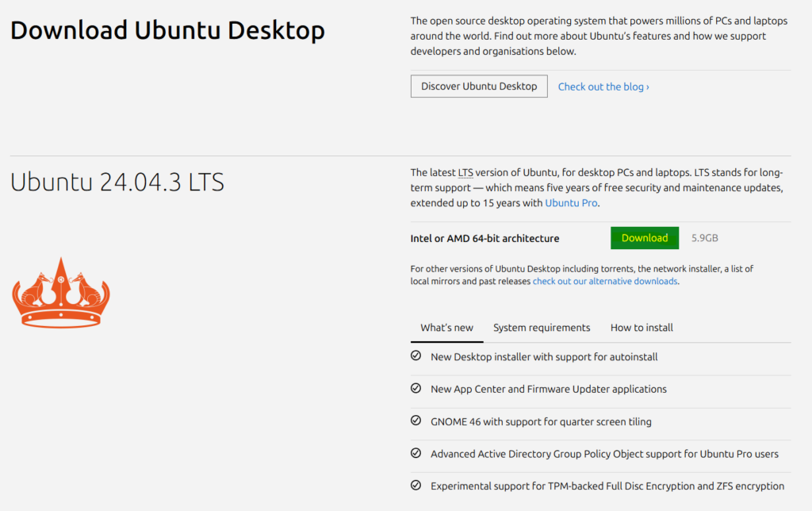Click checkmark icon beside New App Center item

click(x=416, y=389)
